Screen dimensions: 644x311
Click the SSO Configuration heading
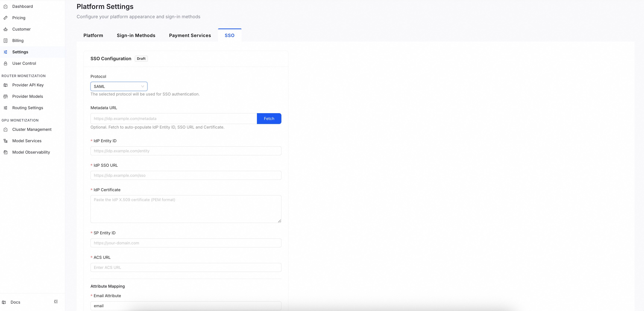pos(111,58)
